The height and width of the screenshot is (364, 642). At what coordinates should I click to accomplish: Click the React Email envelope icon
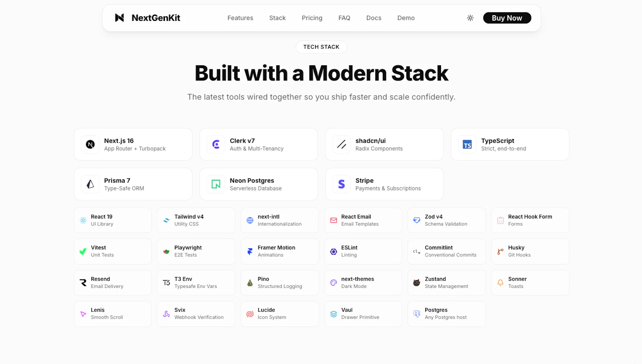point(333,220)
